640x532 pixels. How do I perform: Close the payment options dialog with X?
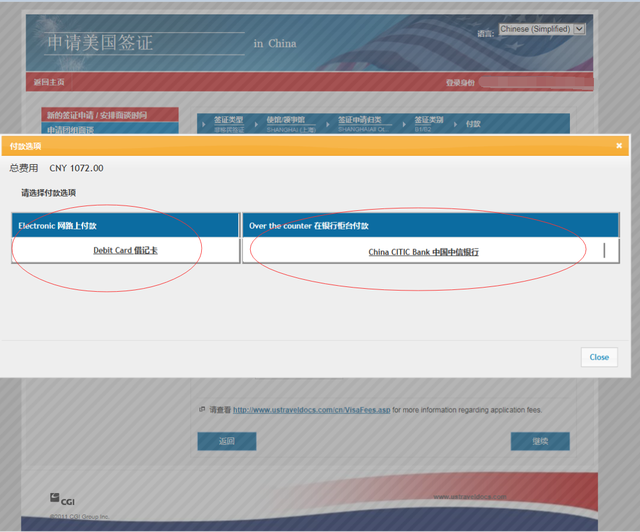click(619, 146)
